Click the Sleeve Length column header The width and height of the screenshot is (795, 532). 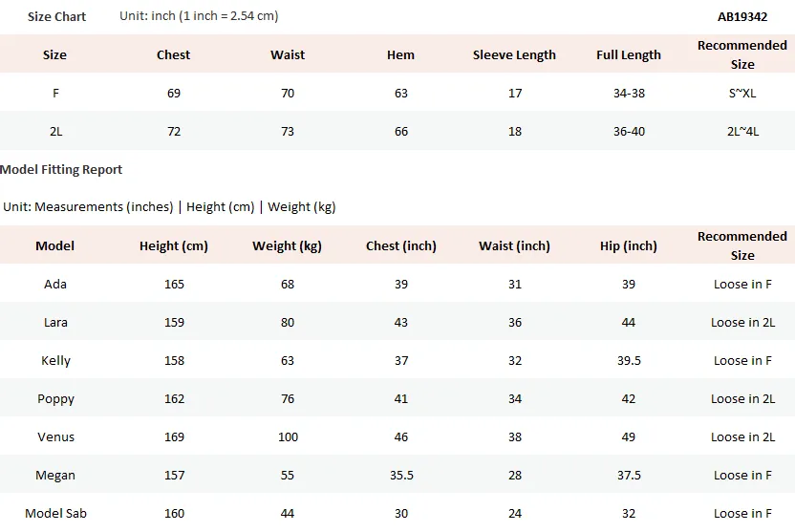pos(514,55)
